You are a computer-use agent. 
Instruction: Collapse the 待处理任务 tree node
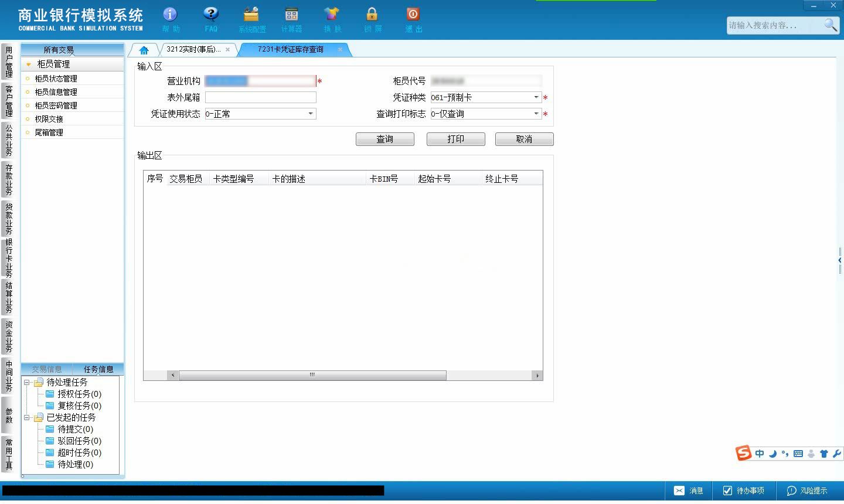point(26,382)
